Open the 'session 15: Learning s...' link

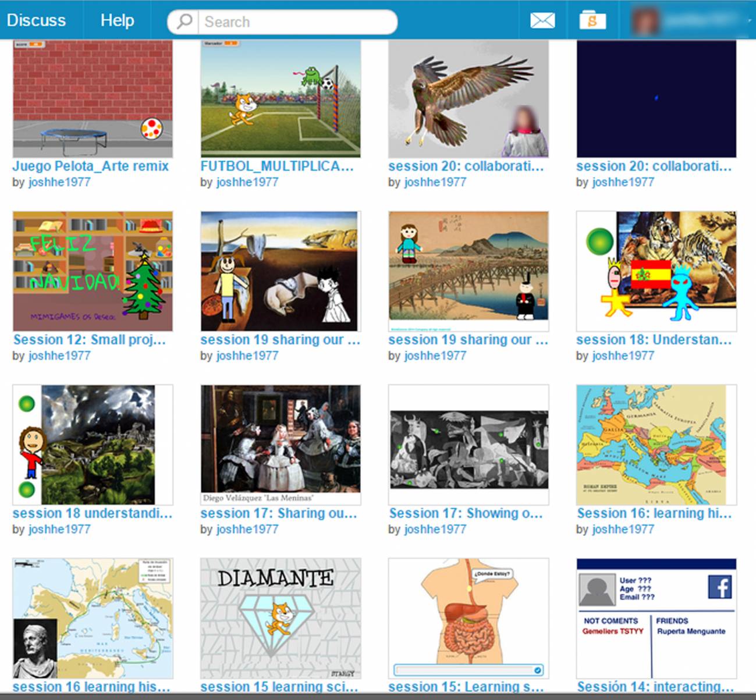click(466, 687)
